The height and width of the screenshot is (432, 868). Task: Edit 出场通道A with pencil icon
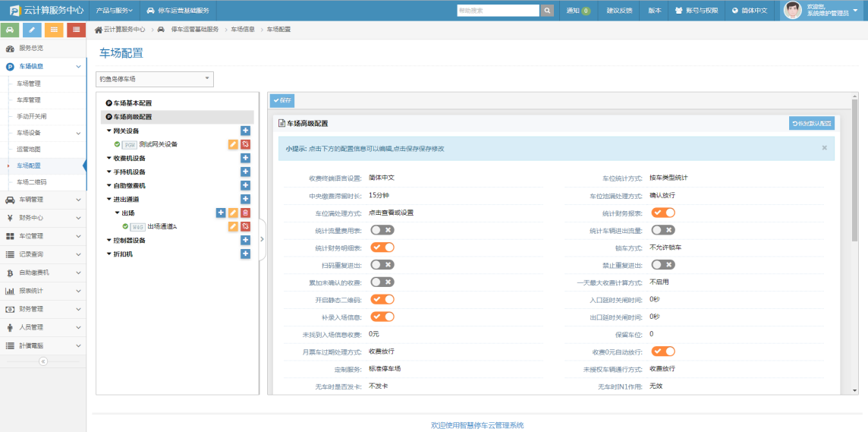(x=233, y=226)
